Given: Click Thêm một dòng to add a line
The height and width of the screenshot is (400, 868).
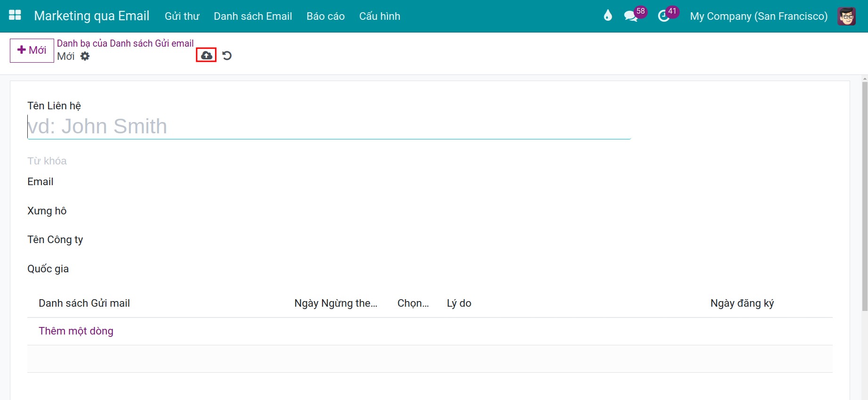Looking at the screenshot, I should [76, 331].
